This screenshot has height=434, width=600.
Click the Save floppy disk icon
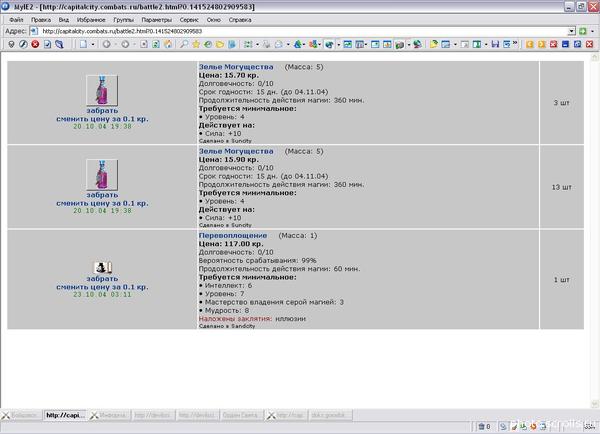(495, 44)
